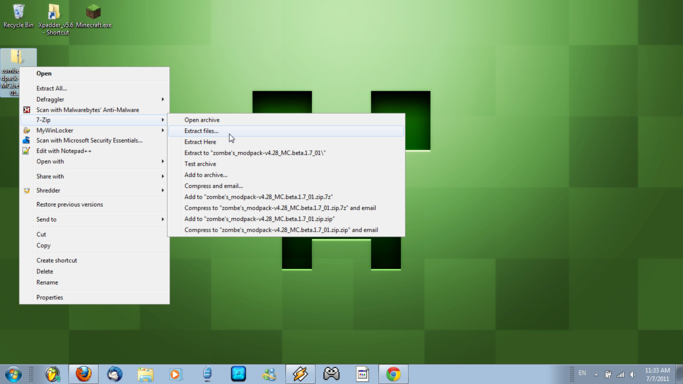Expand the Shredder submenu arrow
The height and width of the screenshot is (384, 683).
click(x=162, y=190)
